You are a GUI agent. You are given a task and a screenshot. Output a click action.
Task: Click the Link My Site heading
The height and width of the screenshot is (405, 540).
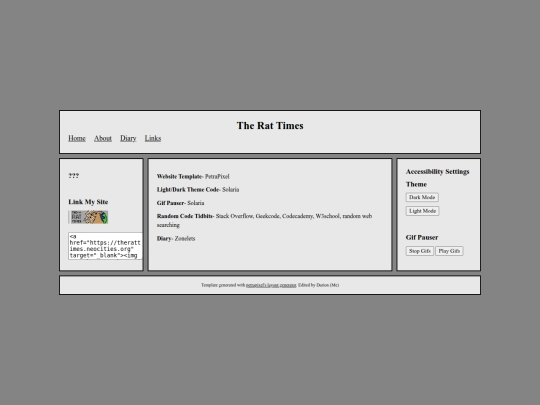click(88, 202)
